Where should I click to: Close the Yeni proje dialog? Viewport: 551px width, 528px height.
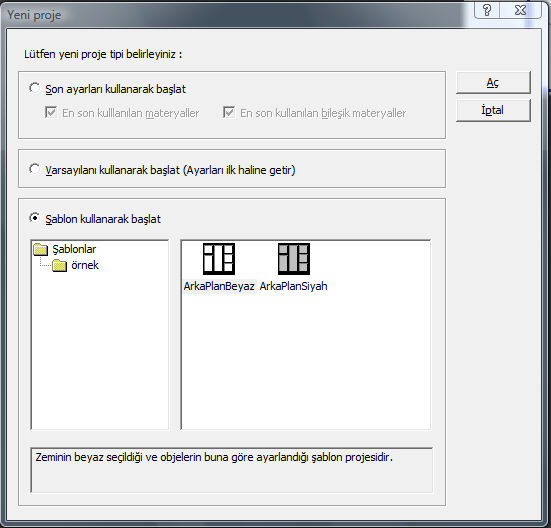point(520,10)
